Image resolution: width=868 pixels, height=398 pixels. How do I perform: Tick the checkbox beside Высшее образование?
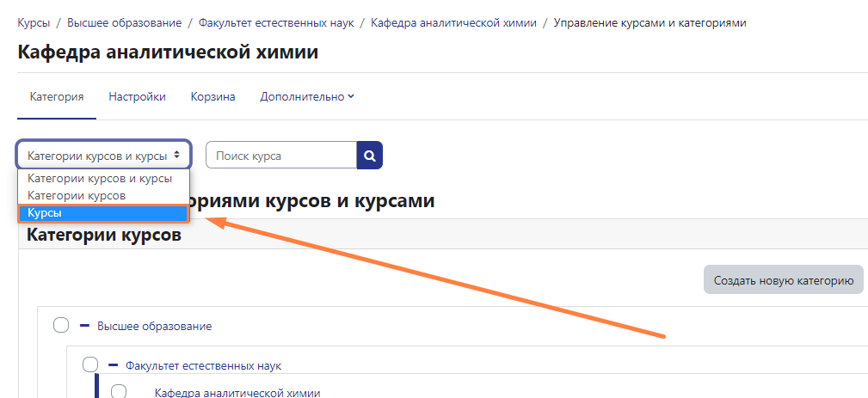coord(60,325)
